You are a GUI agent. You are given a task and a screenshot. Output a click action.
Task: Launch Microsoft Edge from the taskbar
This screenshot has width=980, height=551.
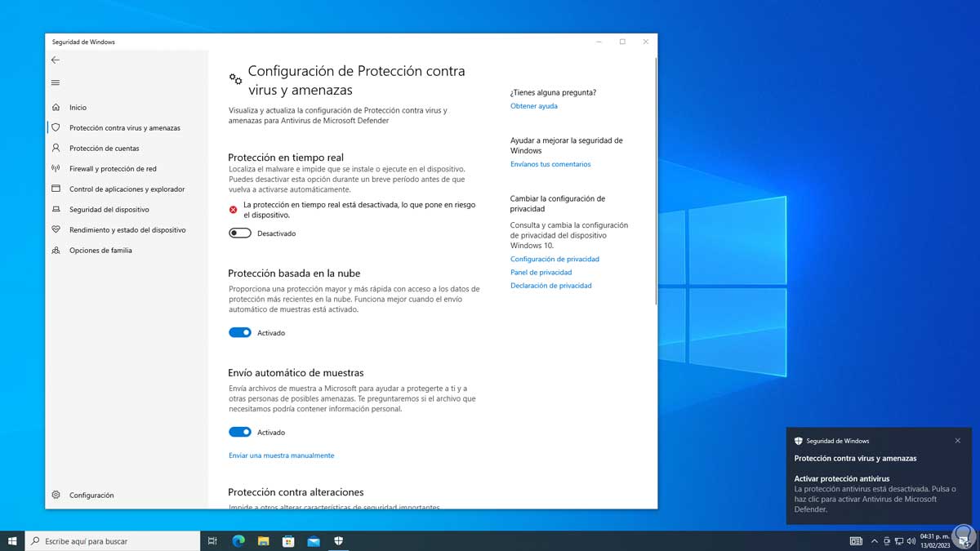238,540
